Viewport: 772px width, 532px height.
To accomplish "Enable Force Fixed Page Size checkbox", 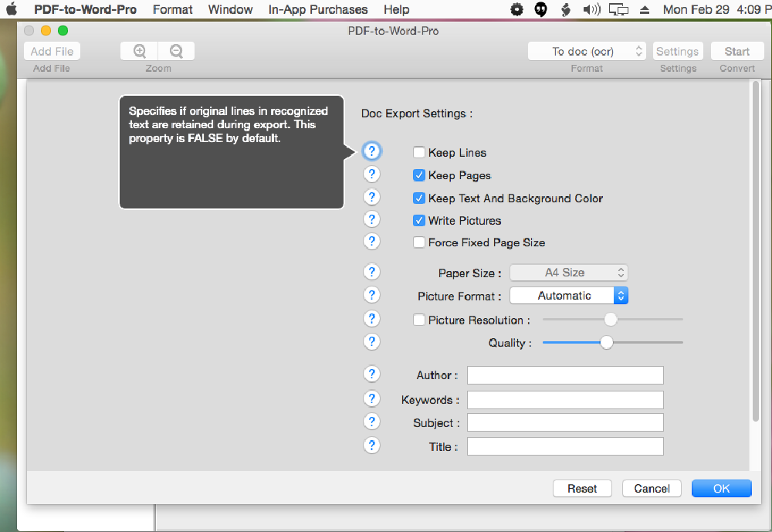I will [419, 242].
